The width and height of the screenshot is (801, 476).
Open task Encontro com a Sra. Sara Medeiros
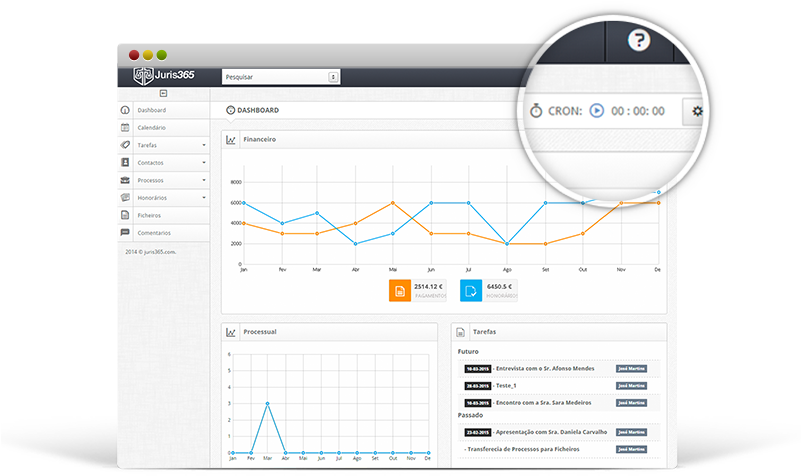pyautogui.click(x=544, y=402)
